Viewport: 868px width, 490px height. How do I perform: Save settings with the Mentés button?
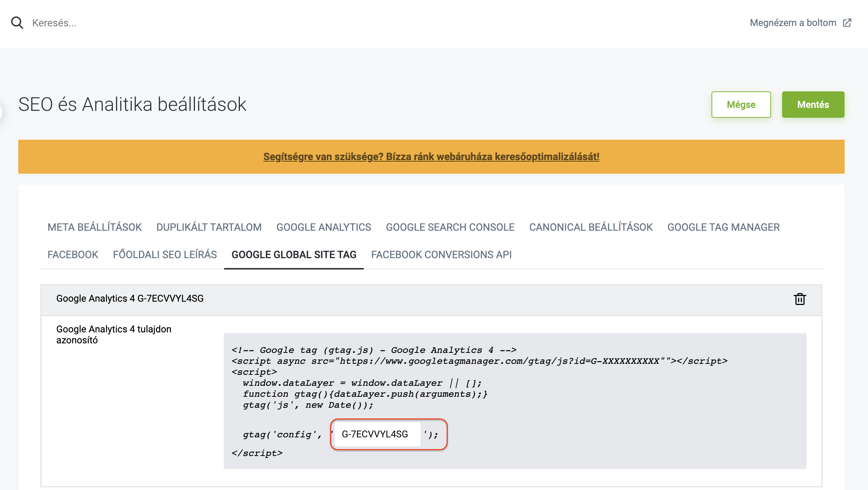click(813, 105)
